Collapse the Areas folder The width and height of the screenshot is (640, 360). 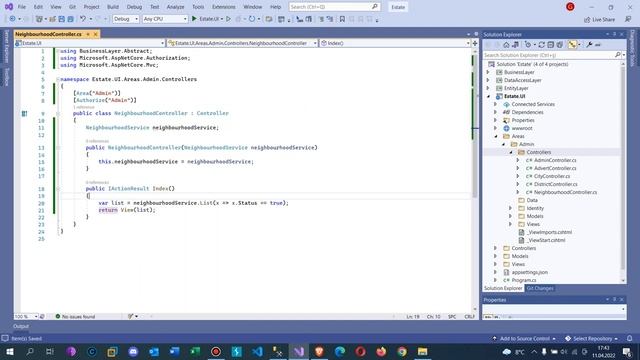496,136
